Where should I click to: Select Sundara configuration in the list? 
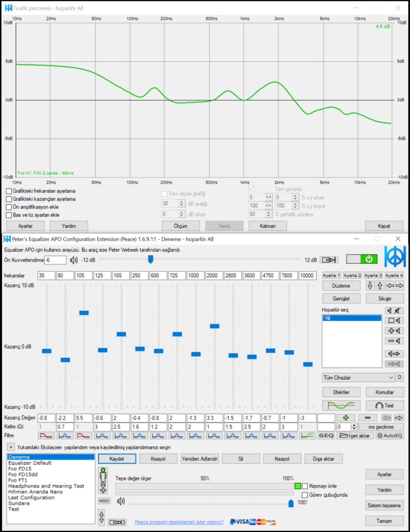(x=19, y=503)
